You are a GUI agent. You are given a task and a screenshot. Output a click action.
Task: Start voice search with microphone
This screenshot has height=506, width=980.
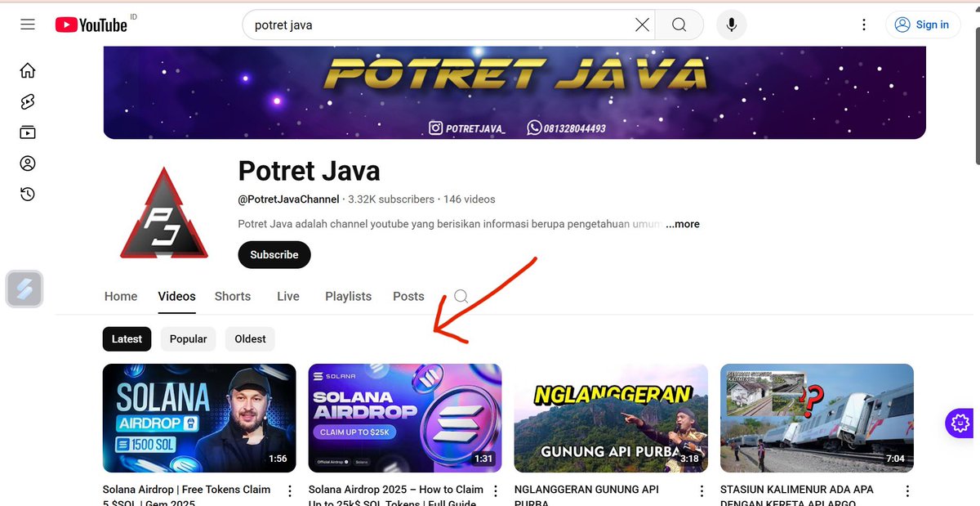click(x=732, y=25)
